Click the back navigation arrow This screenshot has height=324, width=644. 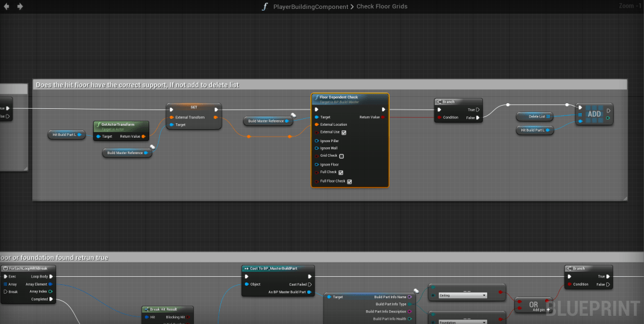pyautogui.click(x=8, y=6)
